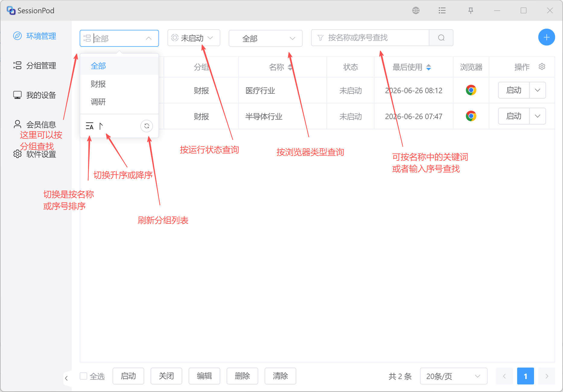Viewport: 563px width, 392px height.
Task: Click bottom 清除 button
Action: [x=280, y=376]
